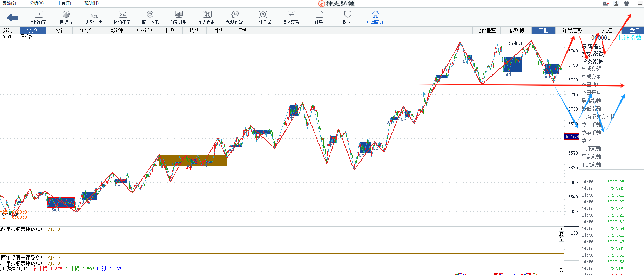This screenshot has height=275, width=644.
Task: Click the 3679 price marker on axis
Action: click(571, 137)
